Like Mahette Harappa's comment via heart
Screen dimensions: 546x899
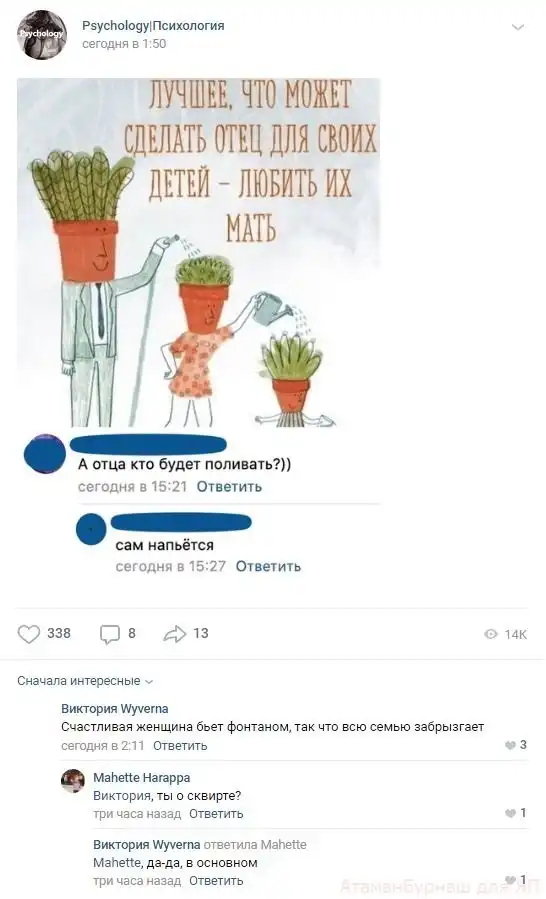pyautogui.click(x=510, y=814)
